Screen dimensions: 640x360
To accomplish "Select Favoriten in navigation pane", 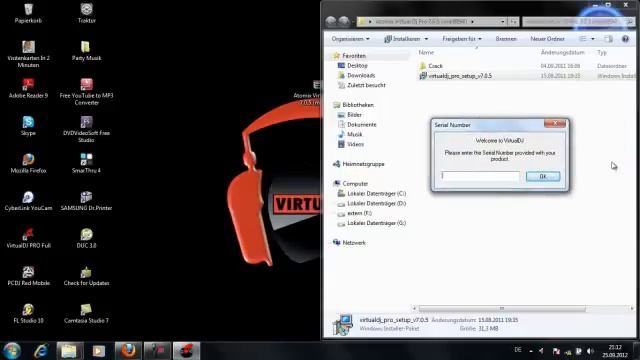I will (x=354, y=56).
